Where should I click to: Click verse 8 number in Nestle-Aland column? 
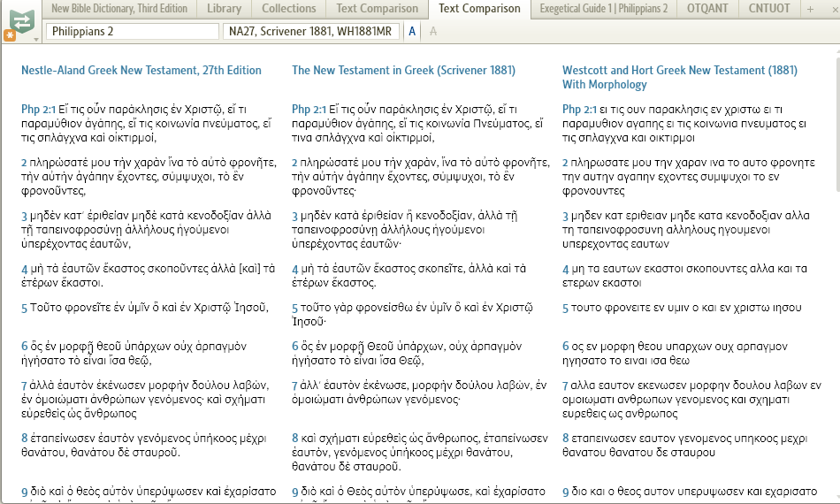(24, 439)
